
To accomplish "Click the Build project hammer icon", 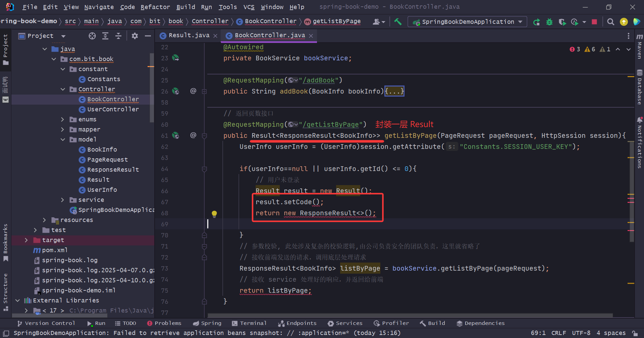I will (398, 22).
